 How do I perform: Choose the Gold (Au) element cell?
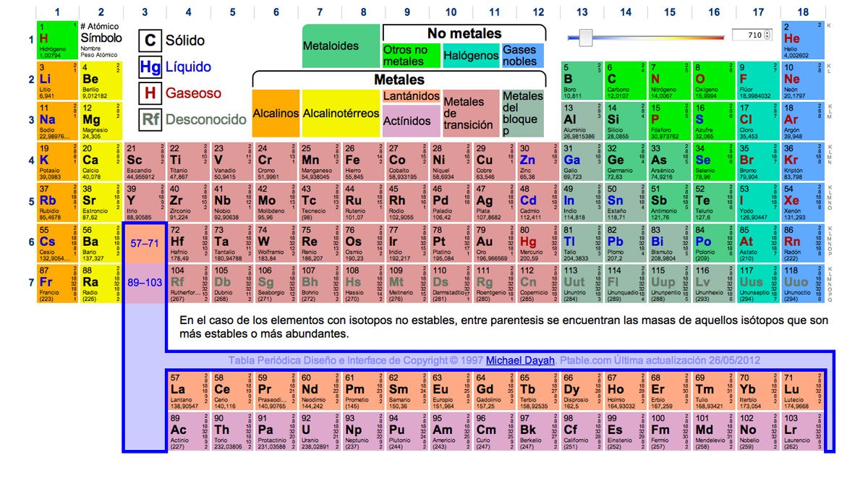(x=495, y=244)
